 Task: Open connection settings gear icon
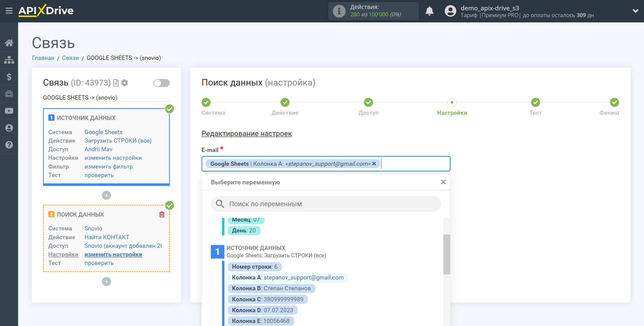pyautogui.click(x=125, y=83)
